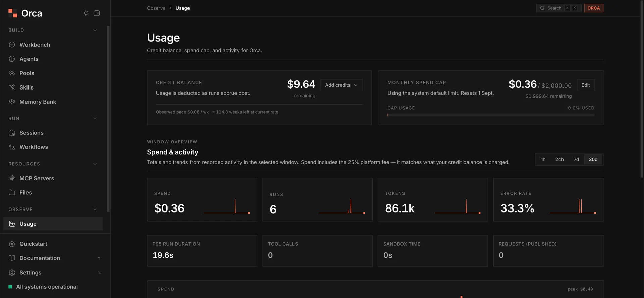This screenshot has width=644, height=298.
Task: Go to Agents page label
Action: tap(29, 59)
